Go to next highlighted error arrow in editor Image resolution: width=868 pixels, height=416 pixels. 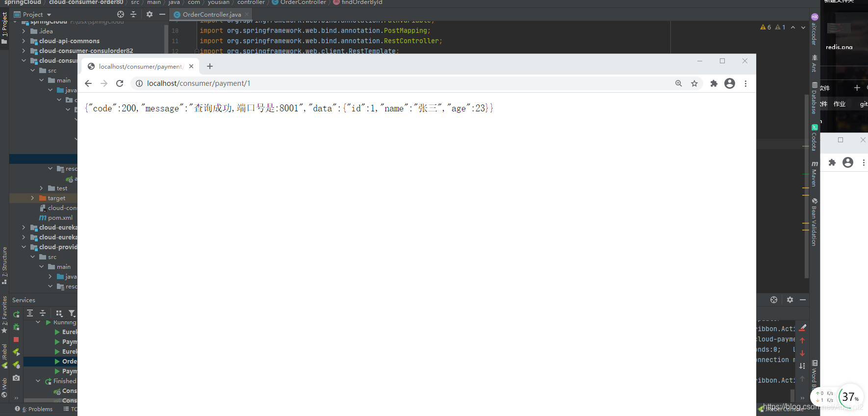point(803,27)
